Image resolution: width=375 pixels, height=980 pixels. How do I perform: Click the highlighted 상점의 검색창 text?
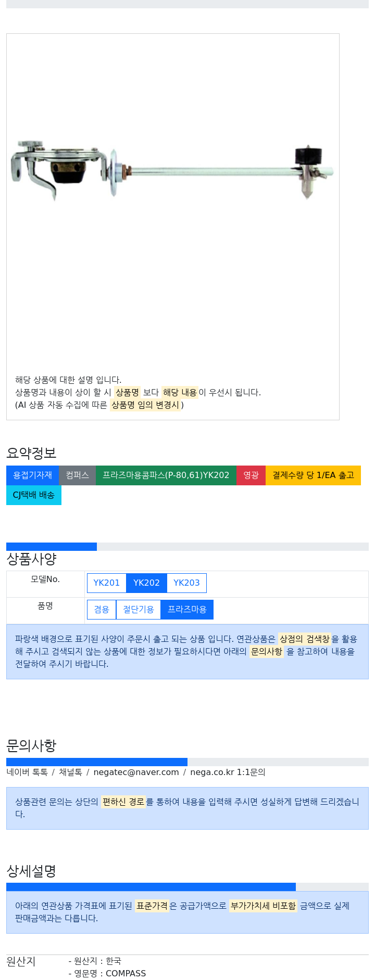[x=304, y=639]
